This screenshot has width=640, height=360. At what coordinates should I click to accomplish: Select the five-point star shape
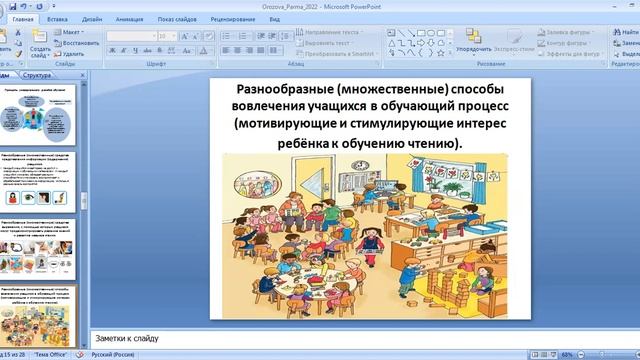click(441, 53)
